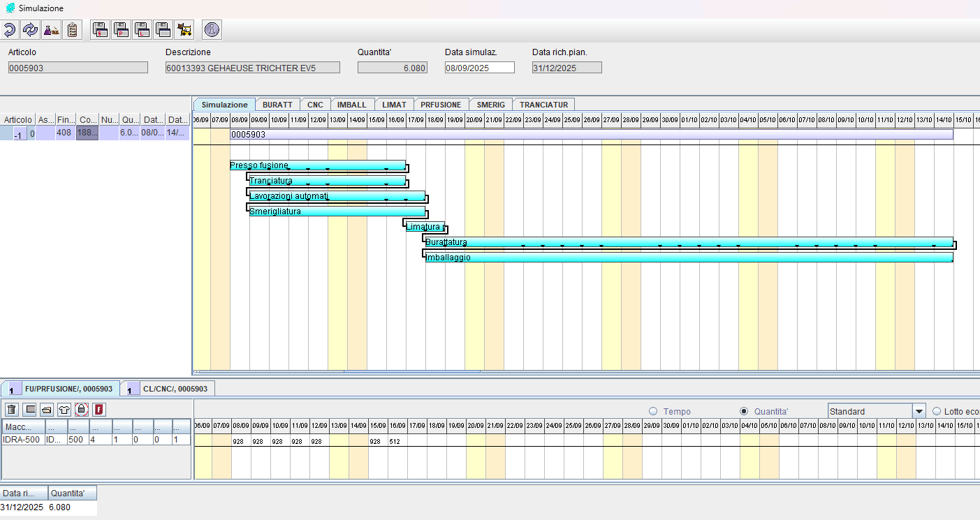The height and width of the screenshot is (520, 980).
Task: Click the forklift icon in top toolbar
Action: click(184, 29)
